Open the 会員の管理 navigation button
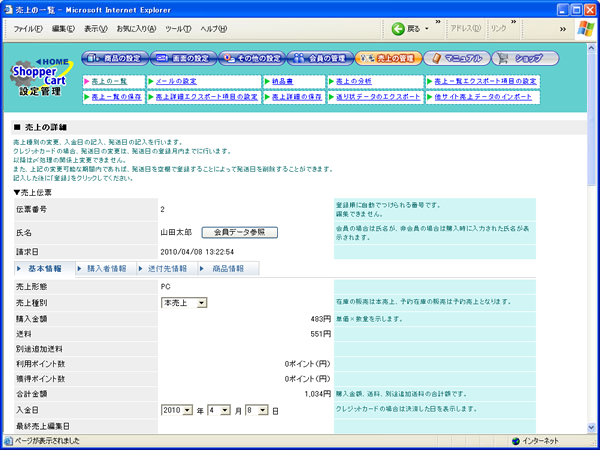Screen dimensions: 600x450 coord(320,58)
